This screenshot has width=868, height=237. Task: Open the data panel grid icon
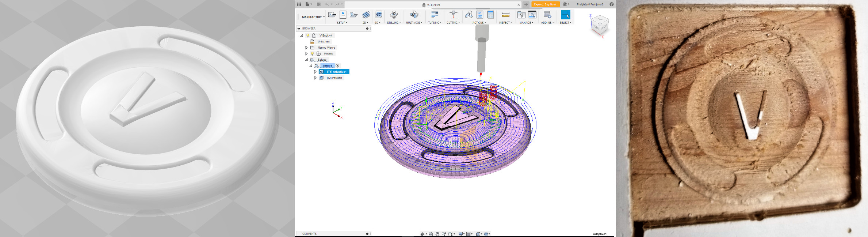coord(299,4)
